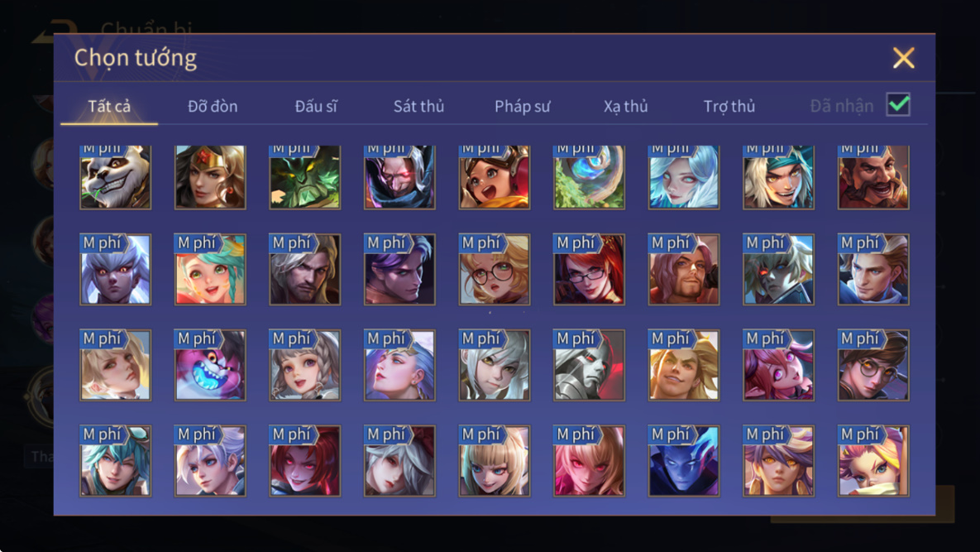Screen dimensions: 980x552
Task: Select the Tất cả tab
Action: click(109, 106)
